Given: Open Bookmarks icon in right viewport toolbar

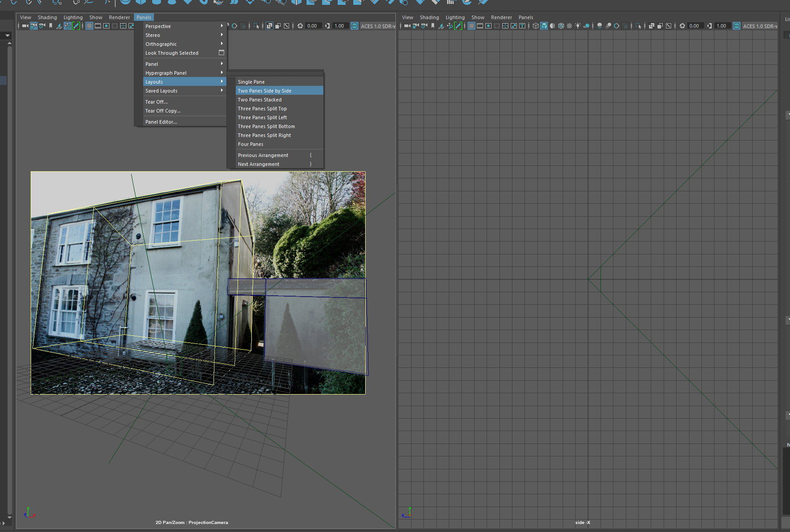Looking at the screenshot, I should tap(433, 26).
